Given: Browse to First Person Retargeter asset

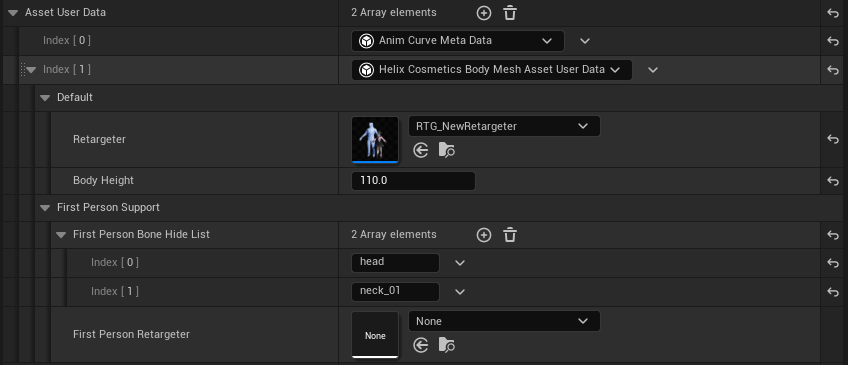Looking at the screenshot, I should coord(446,345).
